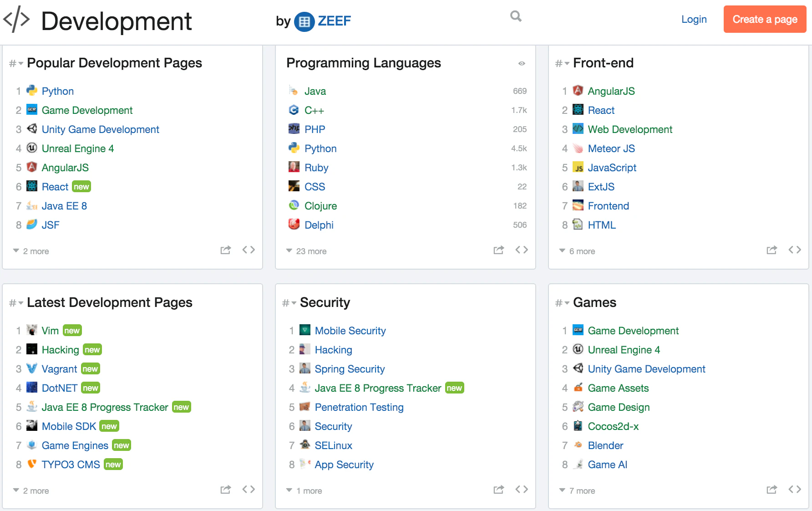
Task: Click the Login link
Action: (x=694, y=19)
